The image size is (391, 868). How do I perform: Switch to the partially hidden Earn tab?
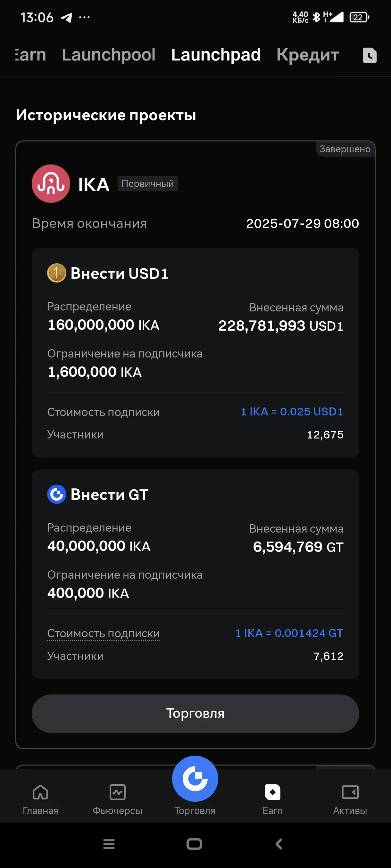(x=30, y=55)
